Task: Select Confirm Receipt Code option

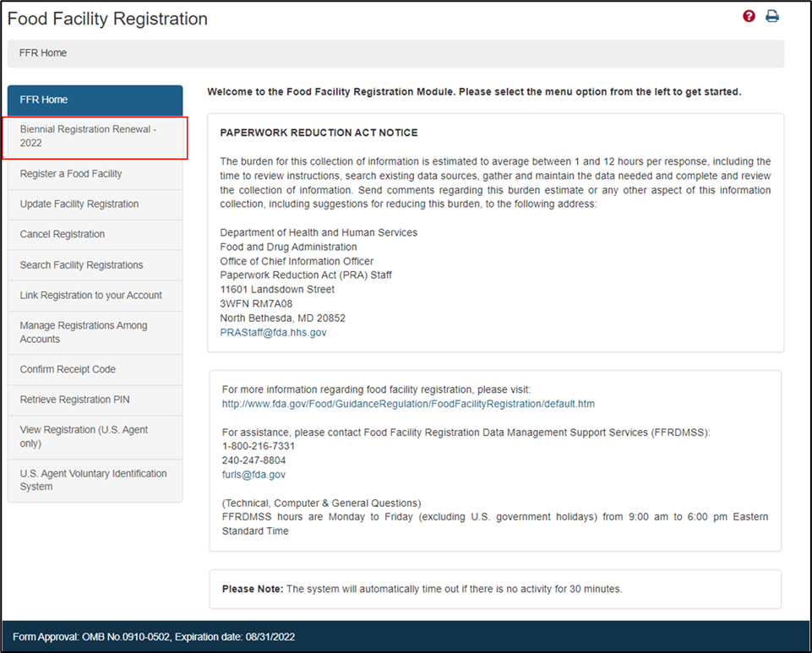Action: (x=95, y=370)
